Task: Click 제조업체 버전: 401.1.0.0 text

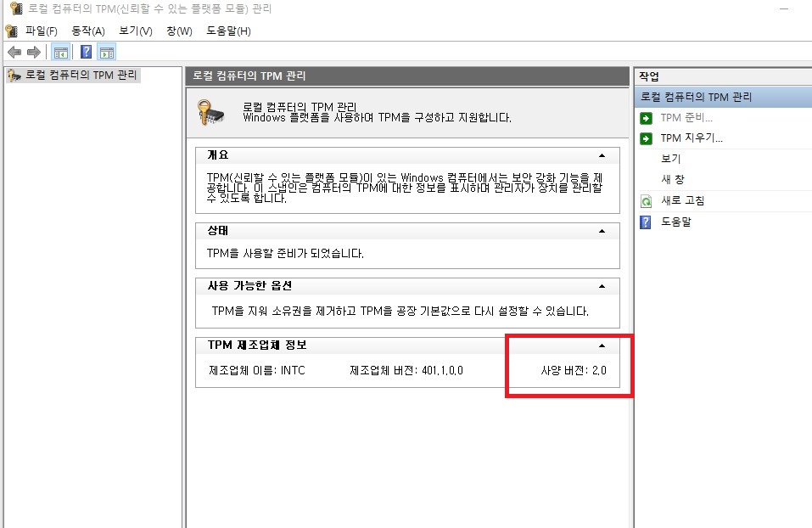Action: pos(406,370)
